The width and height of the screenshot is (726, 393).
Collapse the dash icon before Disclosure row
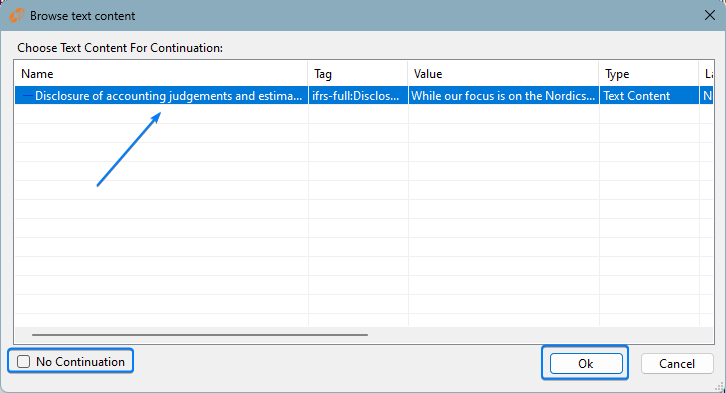[x=27, y=96]
